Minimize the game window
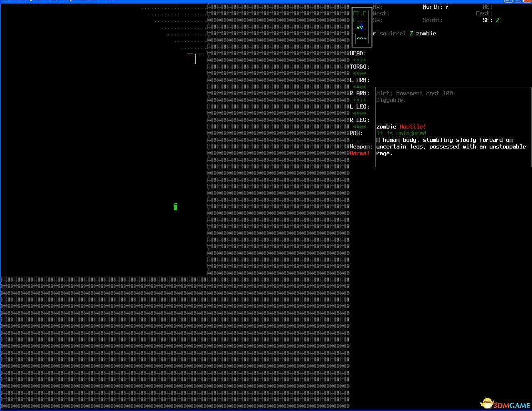Screen dimensions: 532x411 tap(507, 1)
